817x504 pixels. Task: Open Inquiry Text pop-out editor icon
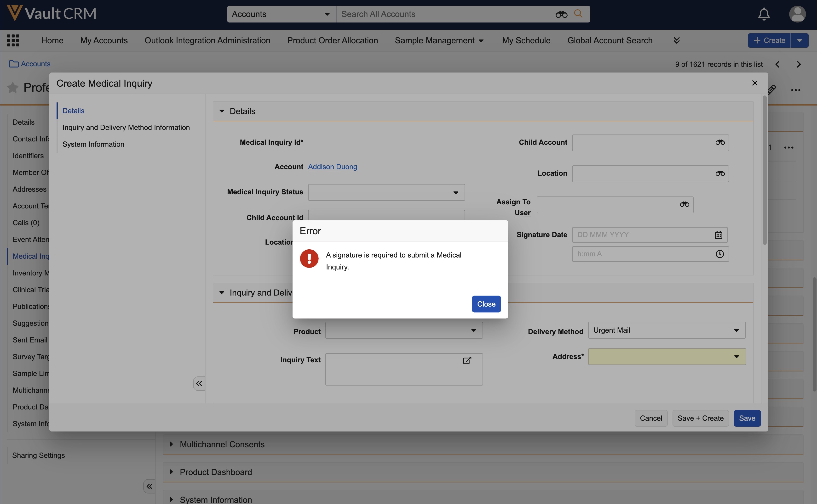pyautogui.click(x=467, y=360)
